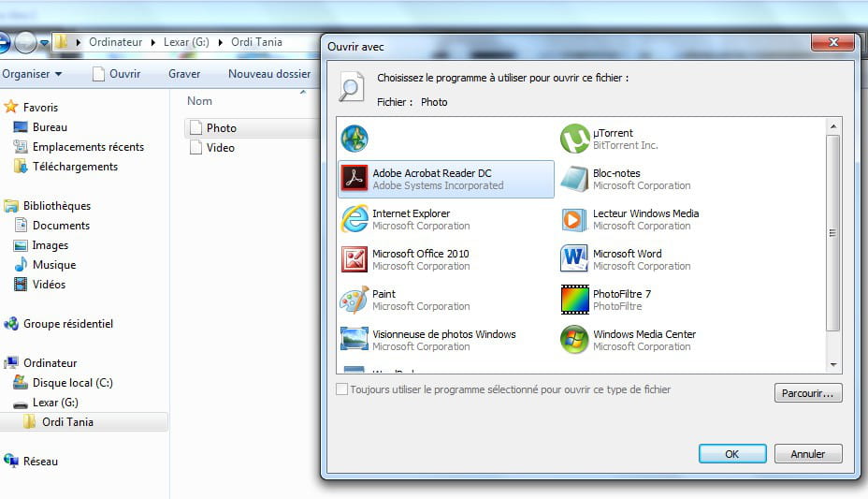
Task: Cancel the dialog with Annuler
Action: (808, 454)
